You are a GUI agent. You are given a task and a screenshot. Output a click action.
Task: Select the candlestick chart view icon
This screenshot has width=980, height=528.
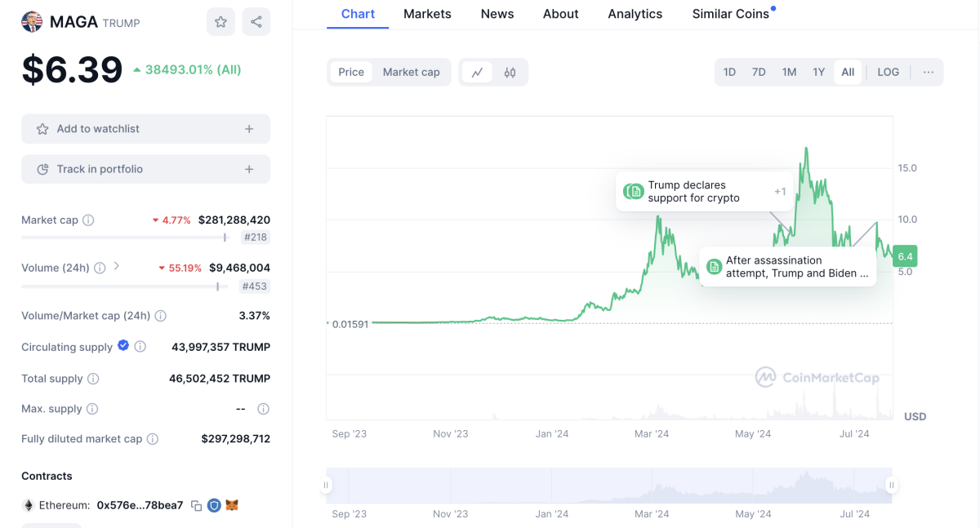tap(510, 72)
